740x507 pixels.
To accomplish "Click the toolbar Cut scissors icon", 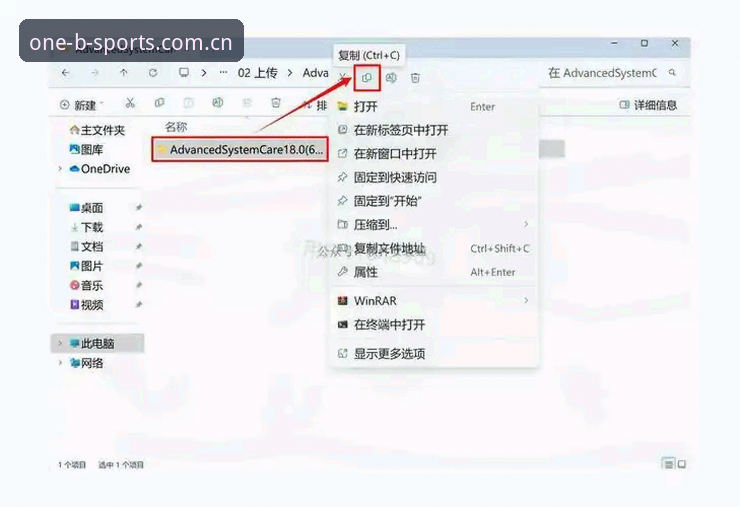I will tap(130, 103).
